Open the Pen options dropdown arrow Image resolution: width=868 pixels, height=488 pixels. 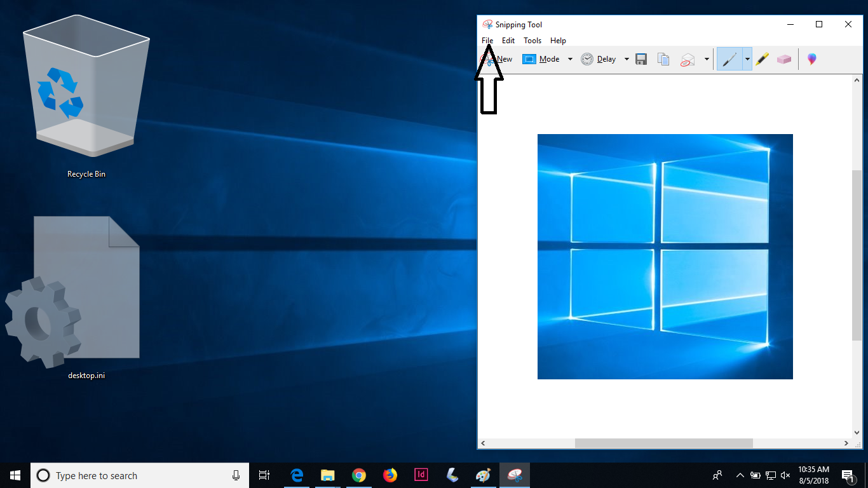(747, 59)
